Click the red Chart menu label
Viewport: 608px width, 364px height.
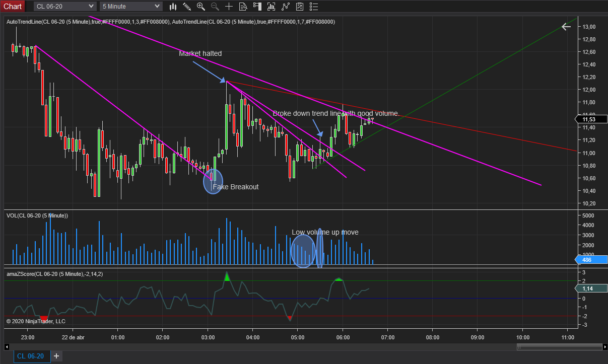pos(13,6)
